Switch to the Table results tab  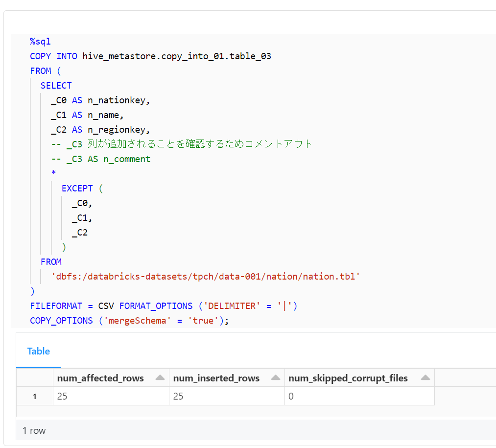point(39,351)
